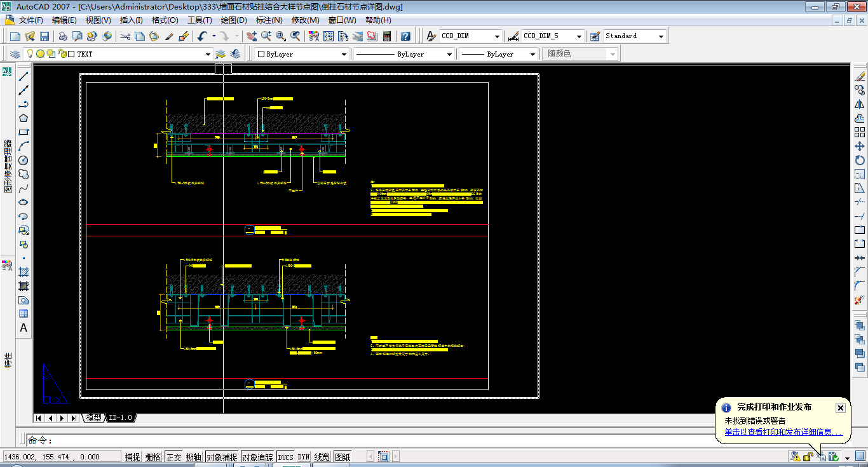Select the Array tool
Viewport: 868px width, 467px height.
pyautogui.click(x=860, y=132)
